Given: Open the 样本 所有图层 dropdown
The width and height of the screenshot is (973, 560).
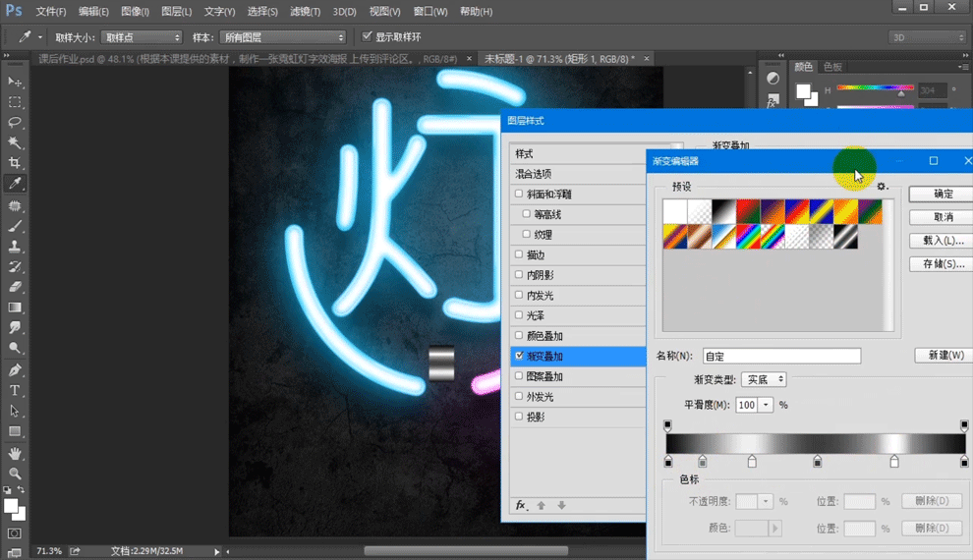Looking at the screenshot, I should tap(282, 37).
